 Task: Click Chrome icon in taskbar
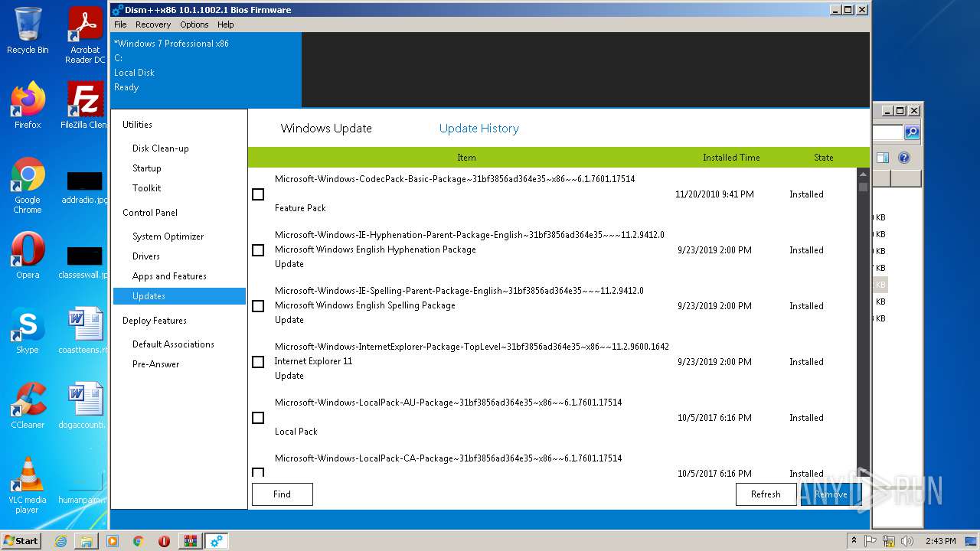tap(139, 541)
